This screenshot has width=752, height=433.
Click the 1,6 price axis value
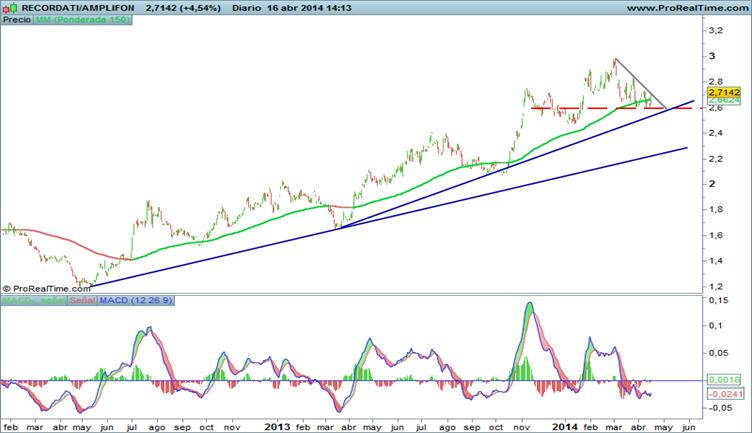[x=716, y=235]
